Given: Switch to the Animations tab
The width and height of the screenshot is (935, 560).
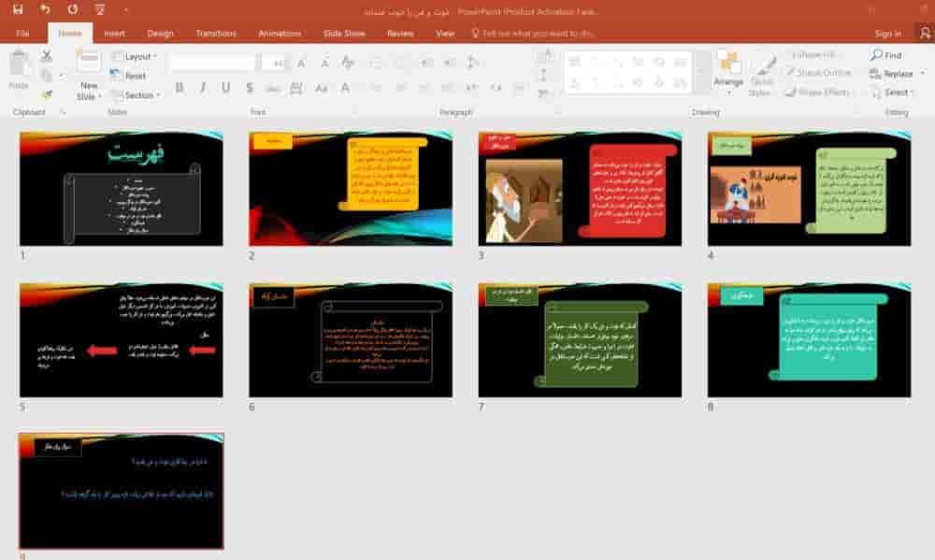Looking at the screenshot, I should [280, 34].
